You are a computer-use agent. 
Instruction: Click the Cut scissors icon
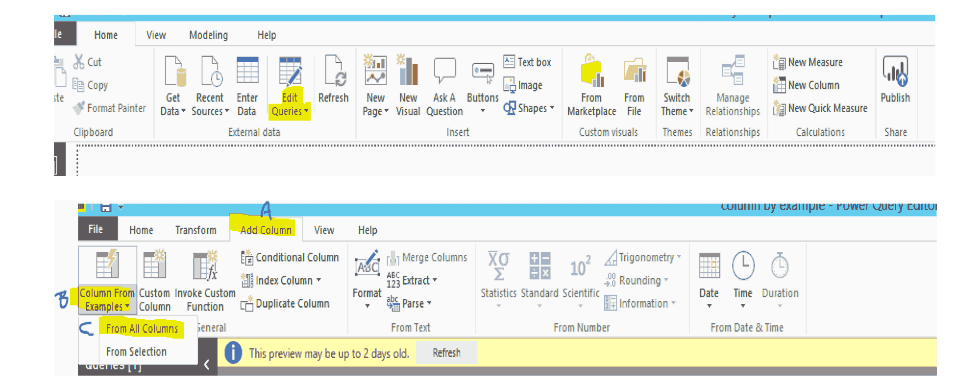78,62
